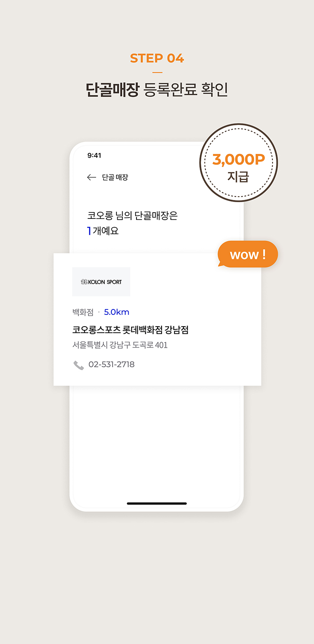Click the 백화점 category label
Viewport: 314px width, 644px height.
click(83, 312)
